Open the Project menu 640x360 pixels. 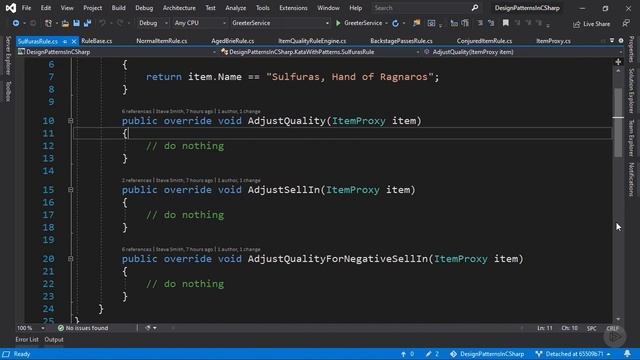tap(93, 8)
